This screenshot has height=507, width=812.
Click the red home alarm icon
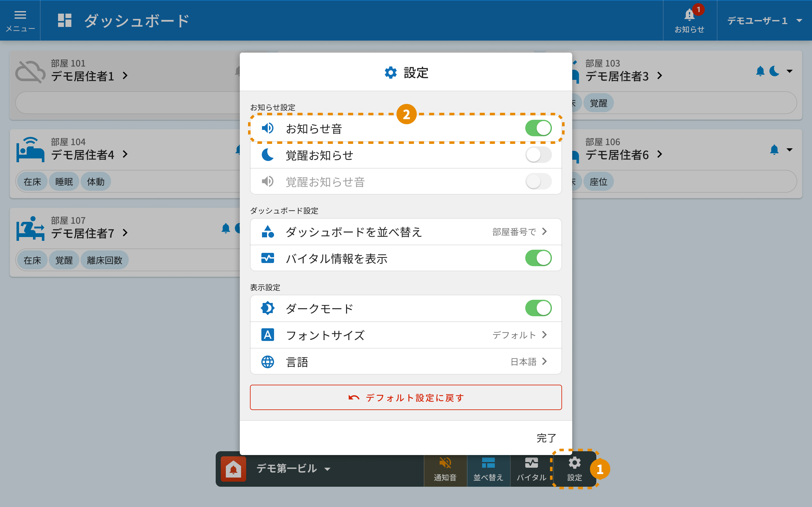pyautogui.click(x=233, y=469)
